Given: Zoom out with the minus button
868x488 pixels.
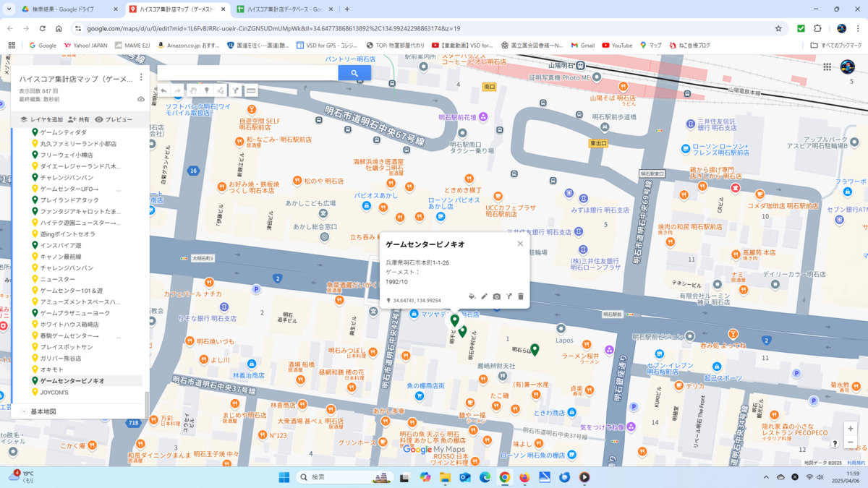Looking at the screenshot, I should point(851,442).
